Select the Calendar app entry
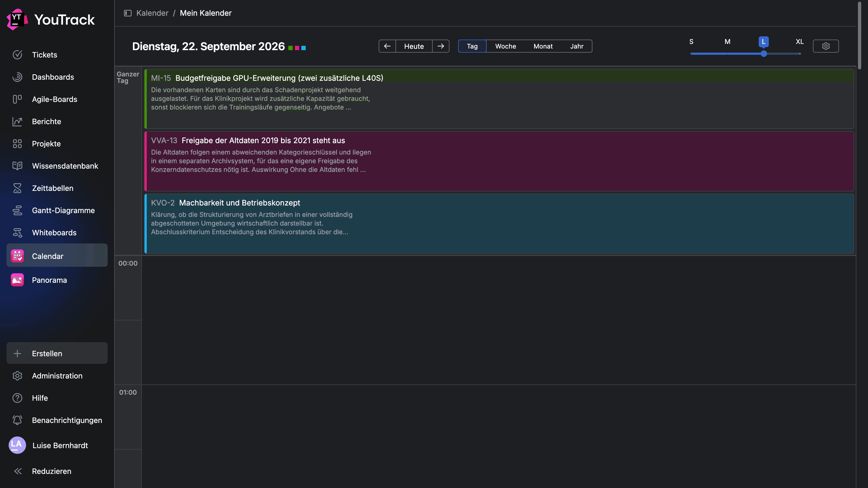The width and height of the screenshot is (868, 488). click(x=57, y=256)
